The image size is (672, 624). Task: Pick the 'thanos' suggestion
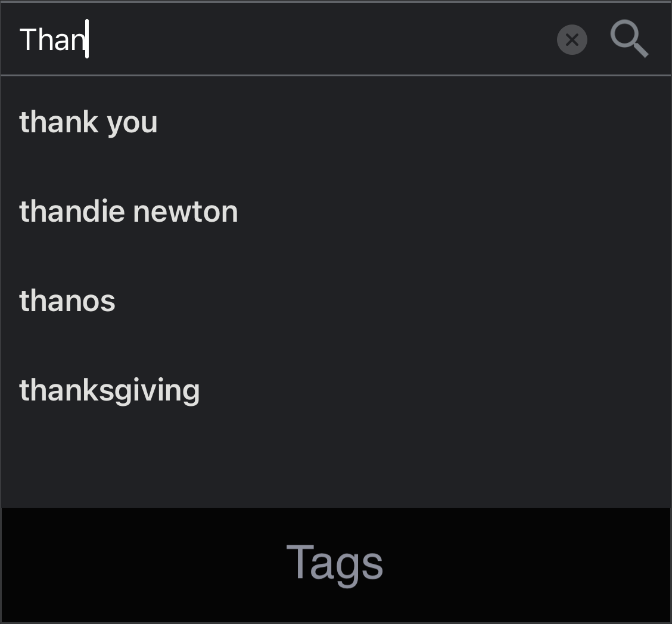pos(336,300)
